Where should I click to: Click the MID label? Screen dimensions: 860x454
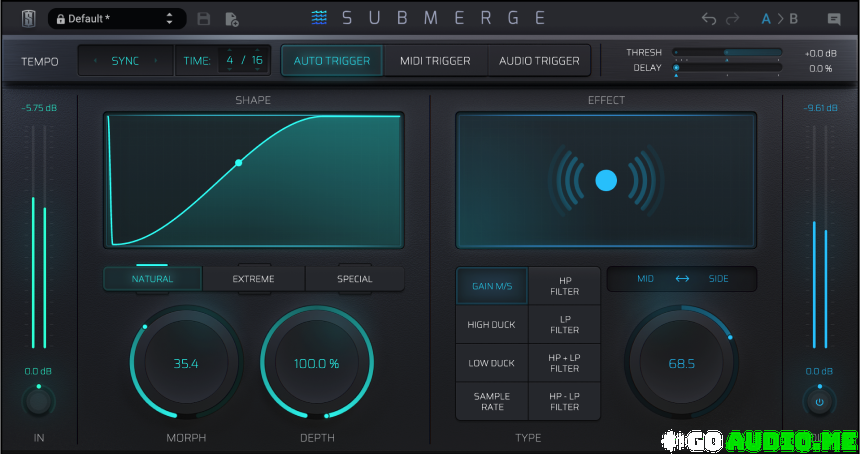click(646, 279)
